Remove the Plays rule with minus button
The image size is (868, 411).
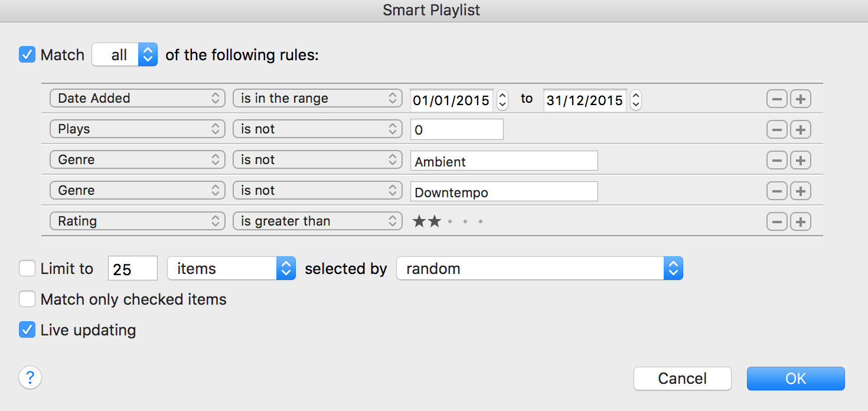[x=776, y=130]
